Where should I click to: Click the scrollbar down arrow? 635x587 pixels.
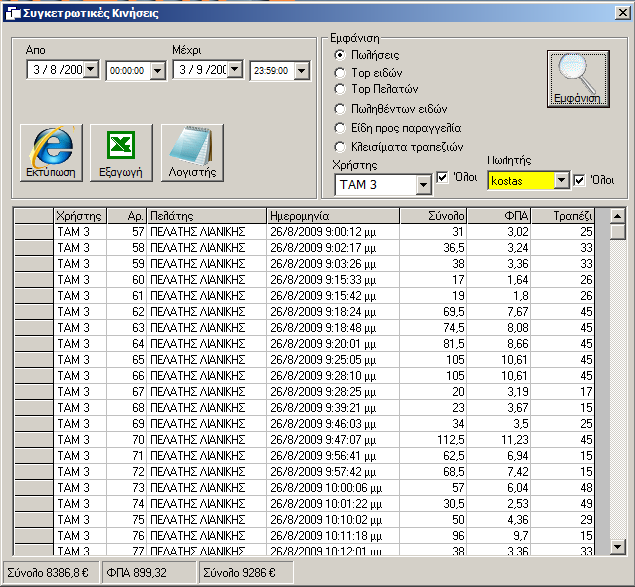(x=618, y=547)
